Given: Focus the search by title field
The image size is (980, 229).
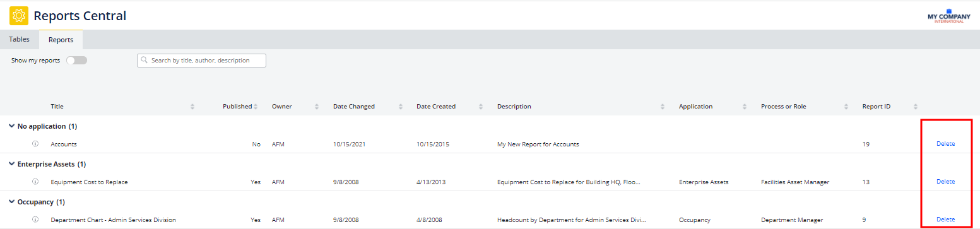Looking at the screenshot, I should tap(201, 61).
